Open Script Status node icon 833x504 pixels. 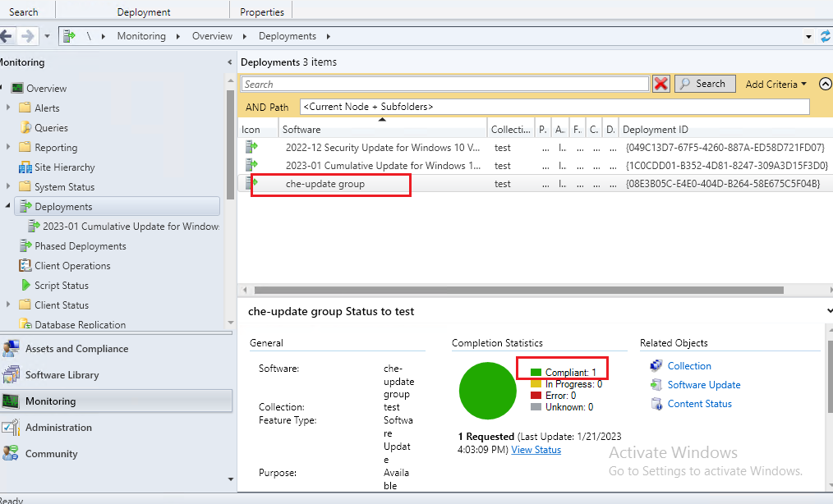(25, 285)
